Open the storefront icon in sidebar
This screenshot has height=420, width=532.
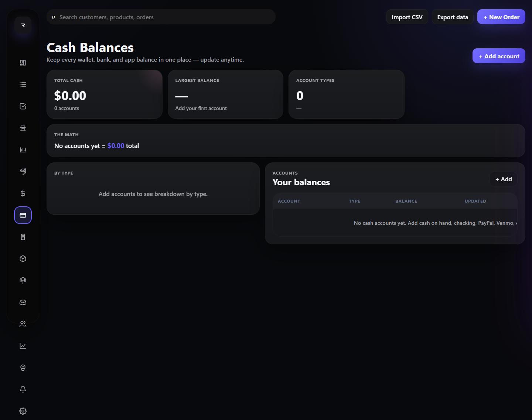(23, 128)
